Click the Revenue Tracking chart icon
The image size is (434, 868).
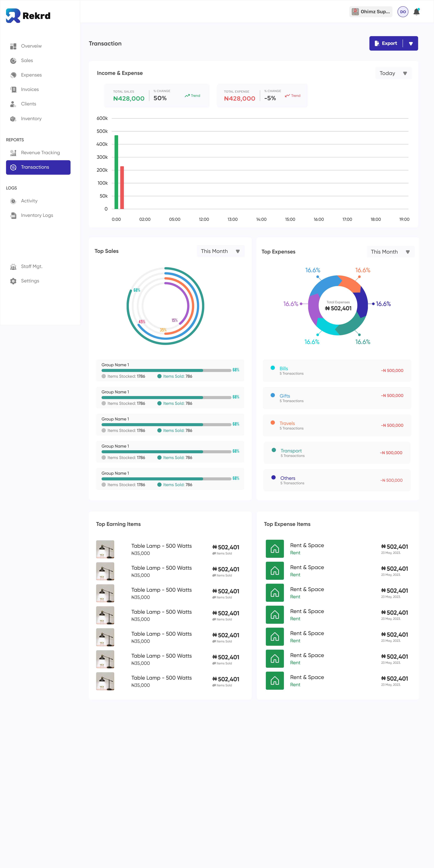point(13,153)
